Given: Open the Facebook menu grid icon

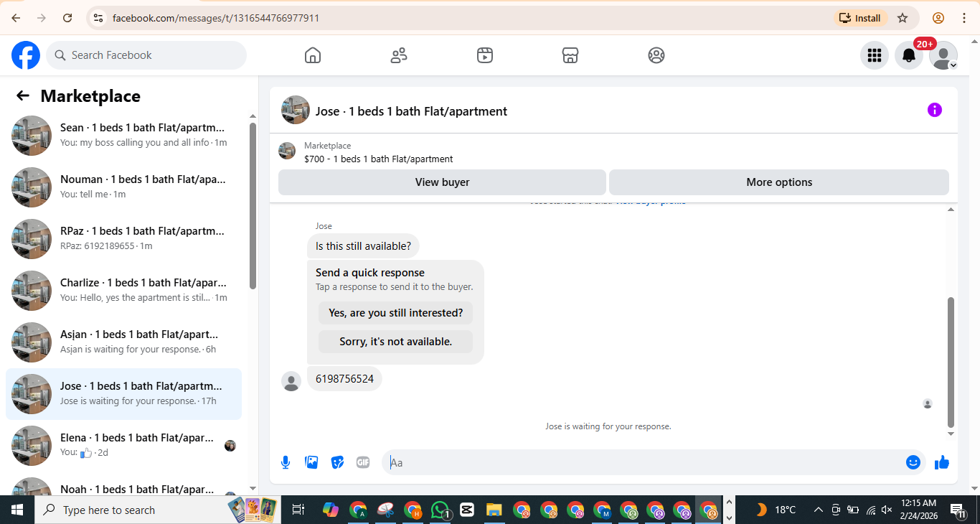Looking at the screenshot, I should 874,55.
